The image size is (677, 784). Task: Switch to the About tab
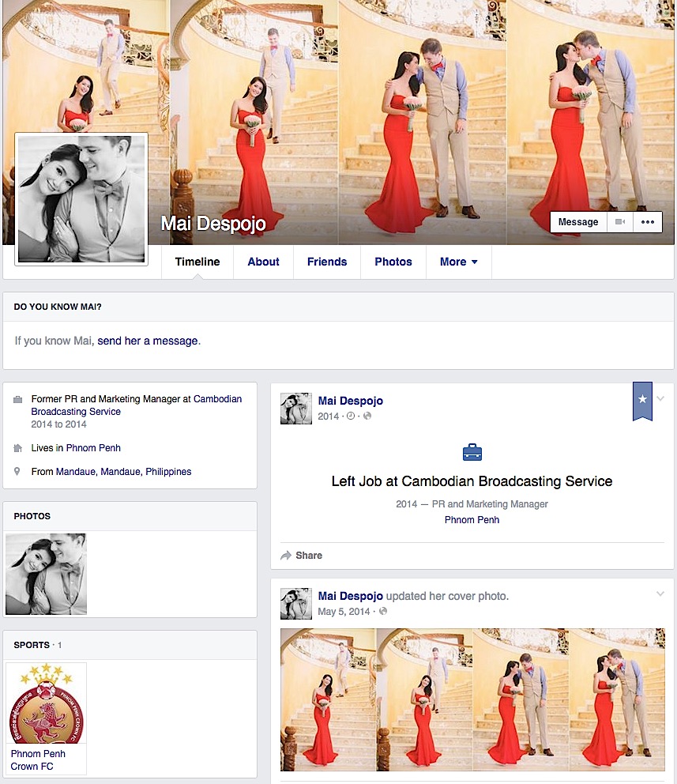(263, 262)
